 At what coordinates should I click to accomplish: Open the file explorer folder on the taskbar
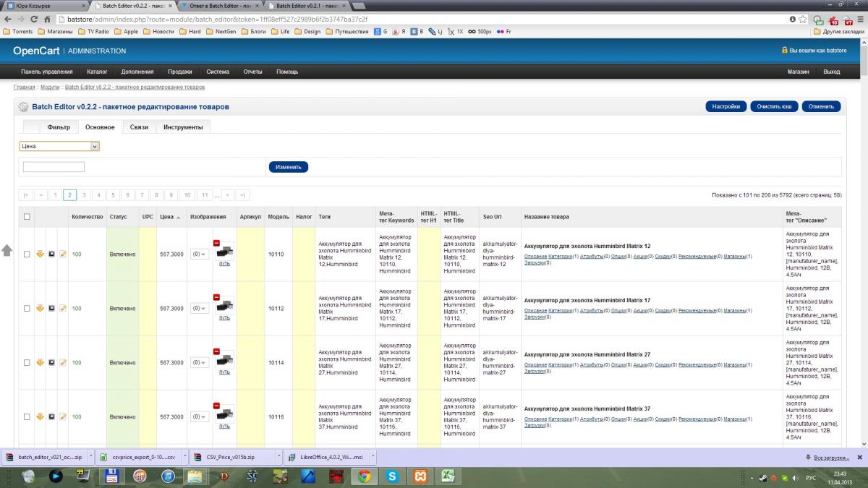pos(195,476)
